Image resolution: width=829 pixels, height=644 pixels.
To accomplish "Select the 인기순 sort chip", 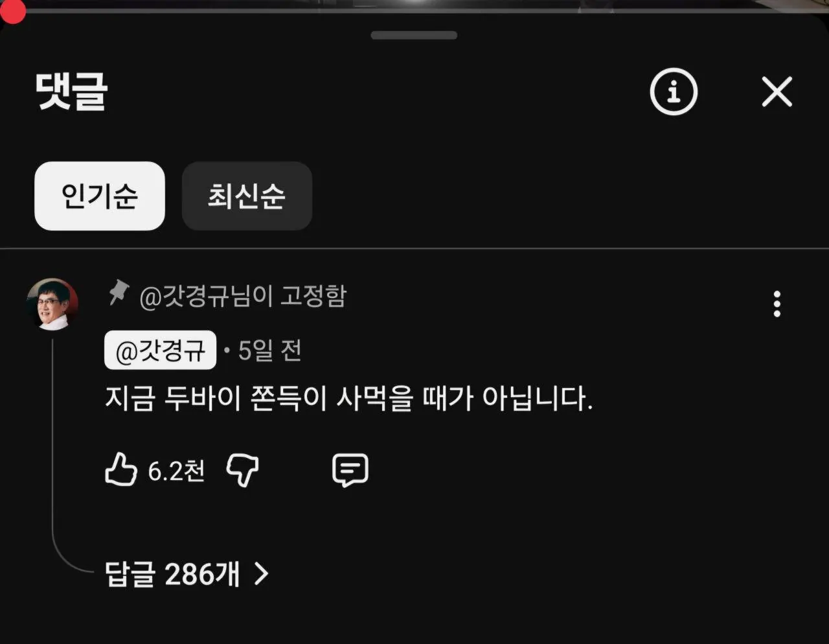I will (x=100, y=196).
